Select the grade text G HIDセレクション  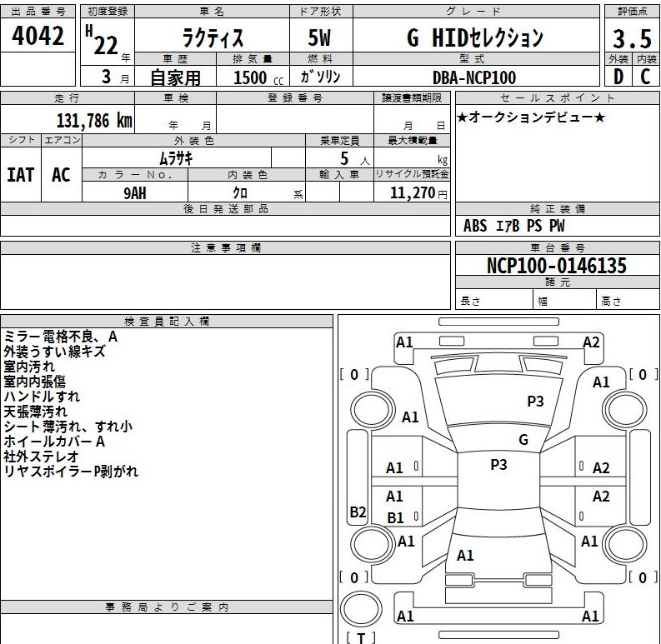(475, 38)
